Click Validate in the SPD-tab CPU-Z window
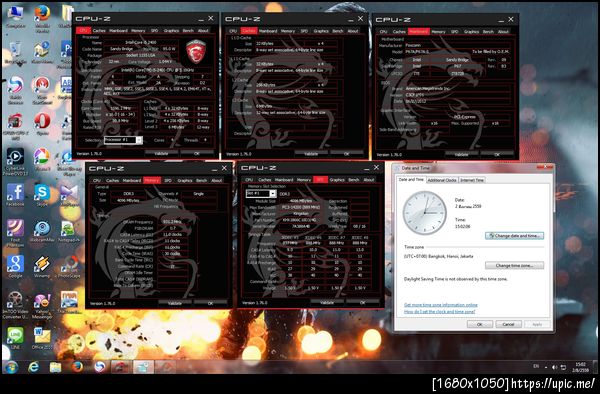600x394 pixels. (327, 302)
